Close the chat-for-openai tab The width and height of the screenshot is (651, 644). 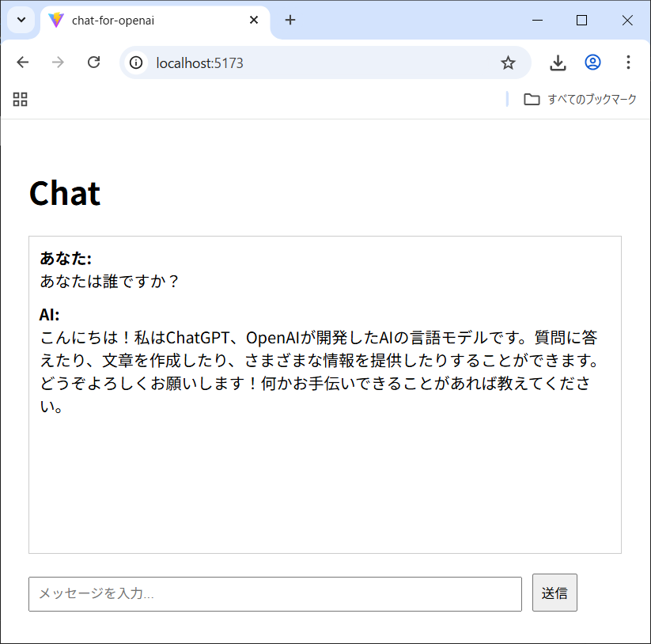pyautogui.click(x=254, y=21)
